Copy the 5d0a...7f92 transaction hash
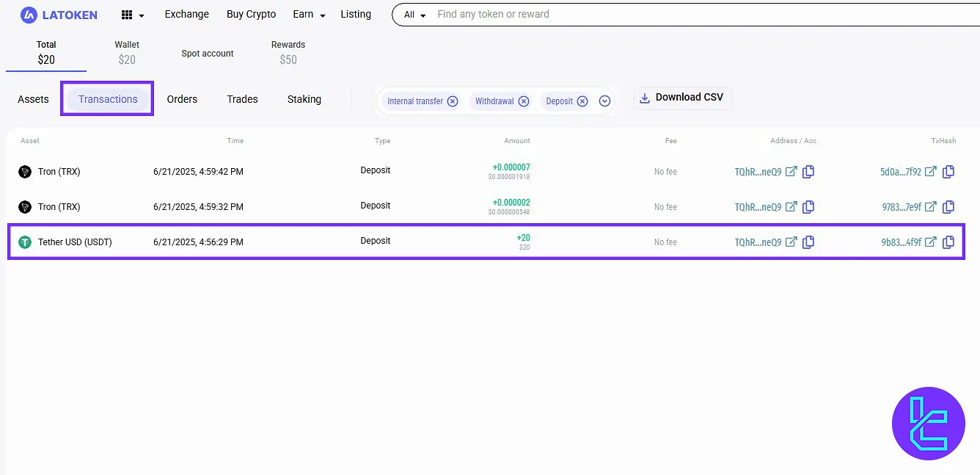 point(948,172)
